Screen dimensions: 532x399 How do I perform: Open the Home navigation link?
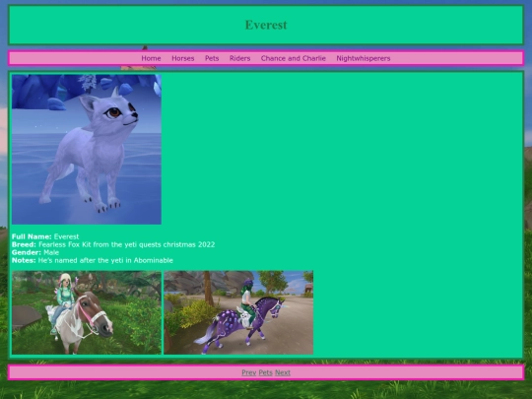151,58
